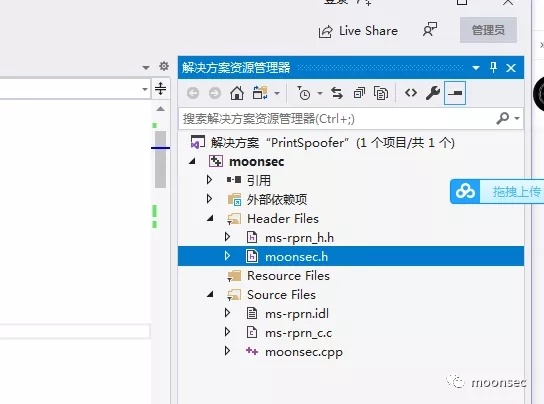Open the feedback person icon

coord(430,30)
